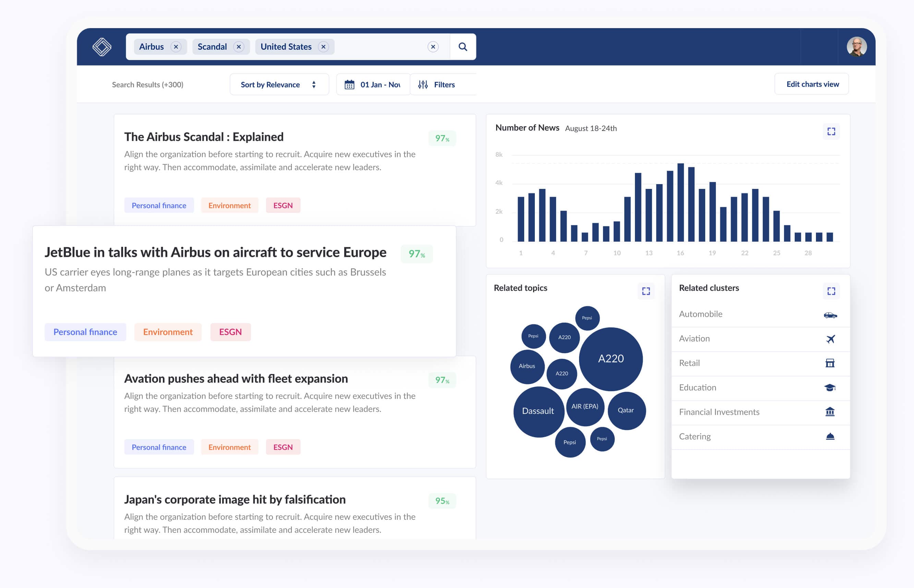914x588 pixels.
Task: Open the Sort by Relevance dropdown
Action: [279, 84]
